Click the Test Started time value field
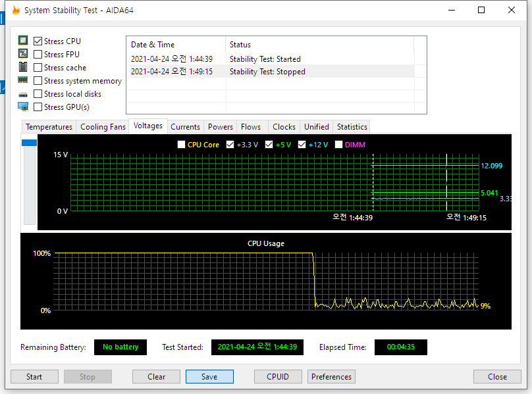 [257, 347]
